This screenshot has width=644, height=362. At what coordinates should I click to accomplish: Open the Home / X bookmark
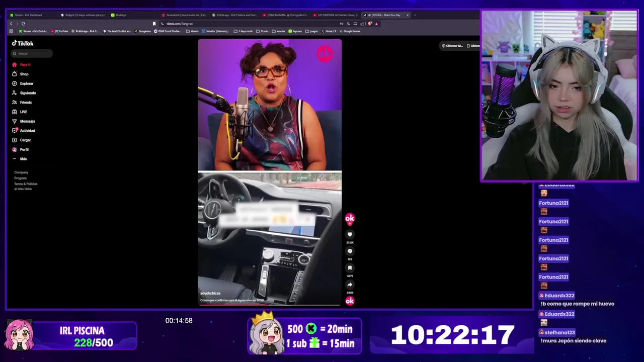point(329,31)
